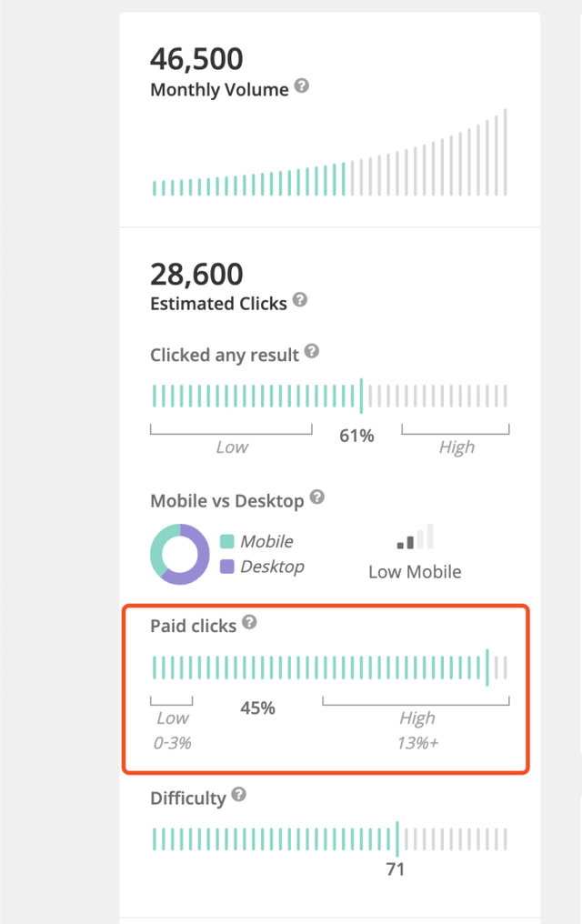Click the 28,600 estimated clicks number

coord(196,274)
